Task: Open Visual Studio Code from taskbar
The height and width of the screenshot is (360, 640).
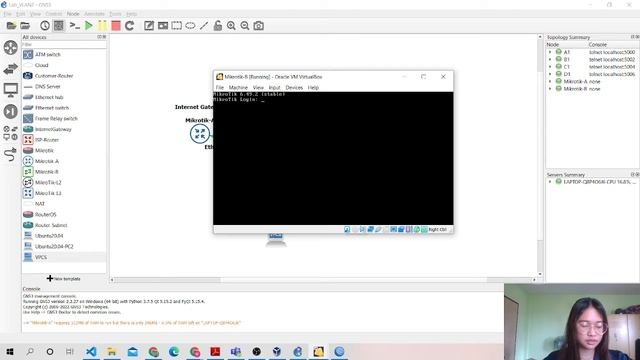Action: pos(91,351)
